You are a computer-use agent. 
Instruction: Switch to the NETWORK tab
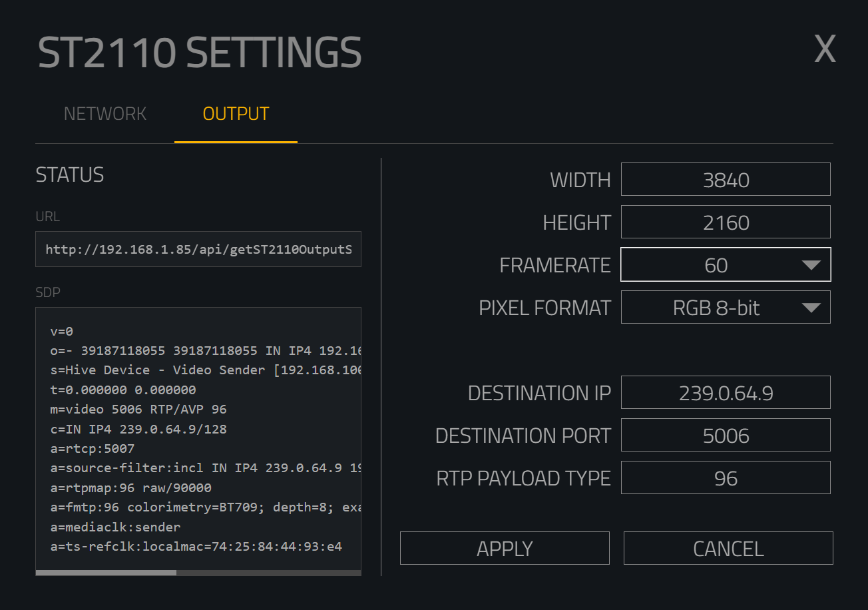tap(105, 114)
